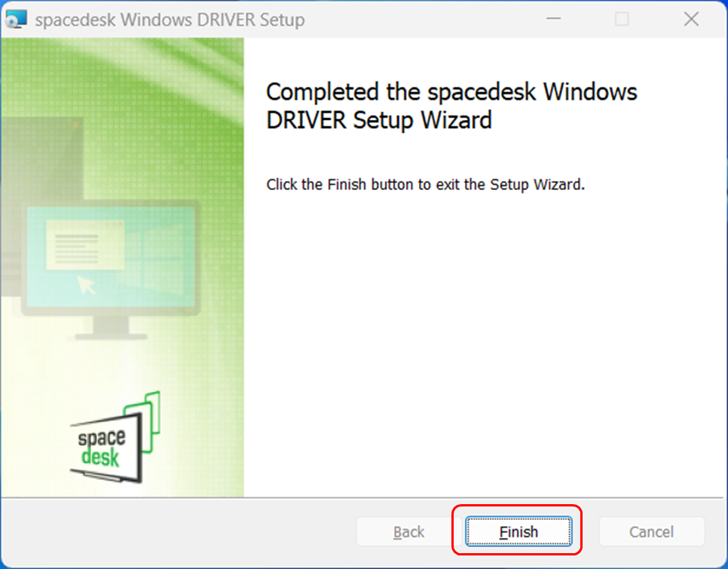Click the grayed-out Back button
The image size is (728, 569).
point(408,531)
